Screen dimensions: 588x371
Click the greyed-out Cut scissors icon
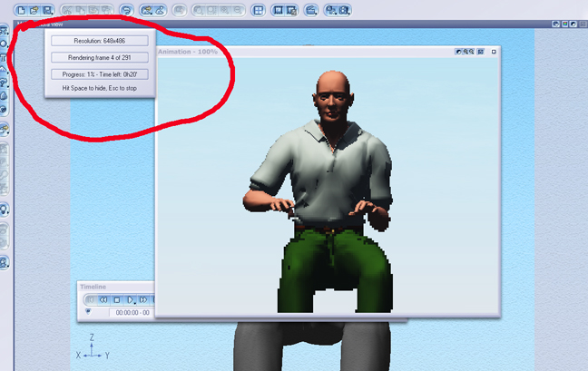67,10
